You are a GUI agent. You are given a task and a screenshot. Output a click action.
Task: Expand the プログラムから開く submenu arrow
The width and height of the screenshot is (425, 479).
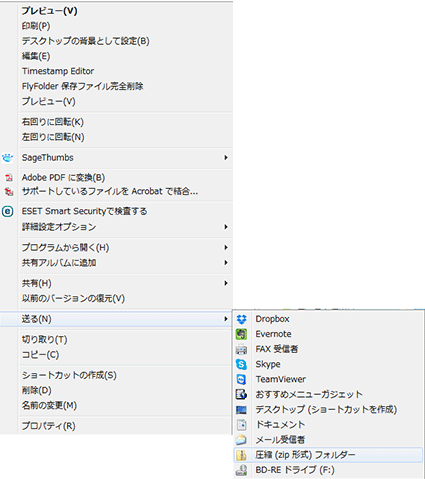pos(226,247)
